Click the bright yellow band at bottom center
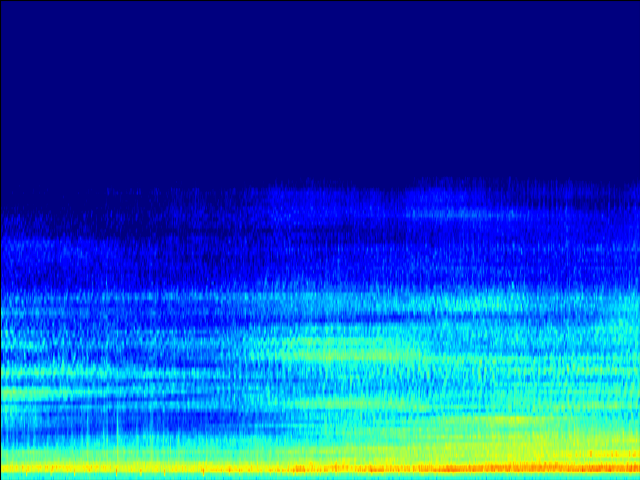This screenshot has width=640, height=480. tap(320, 462)
